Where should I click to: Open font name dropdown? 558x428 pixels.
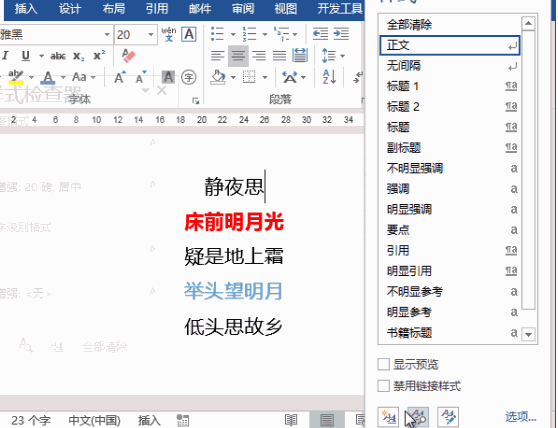click(107, 35)
